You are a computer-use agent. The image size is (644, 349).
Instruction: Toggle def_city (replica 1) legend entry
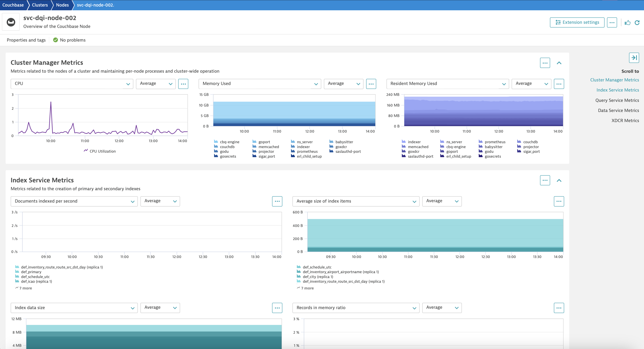click(x=318, y=277)
